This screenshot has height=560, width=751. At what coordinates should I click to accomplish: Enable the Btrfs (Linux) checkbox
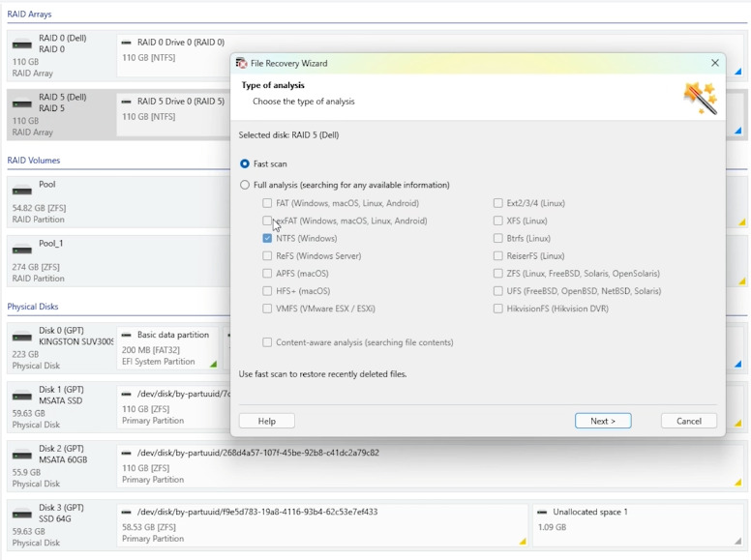pos(498,238)
